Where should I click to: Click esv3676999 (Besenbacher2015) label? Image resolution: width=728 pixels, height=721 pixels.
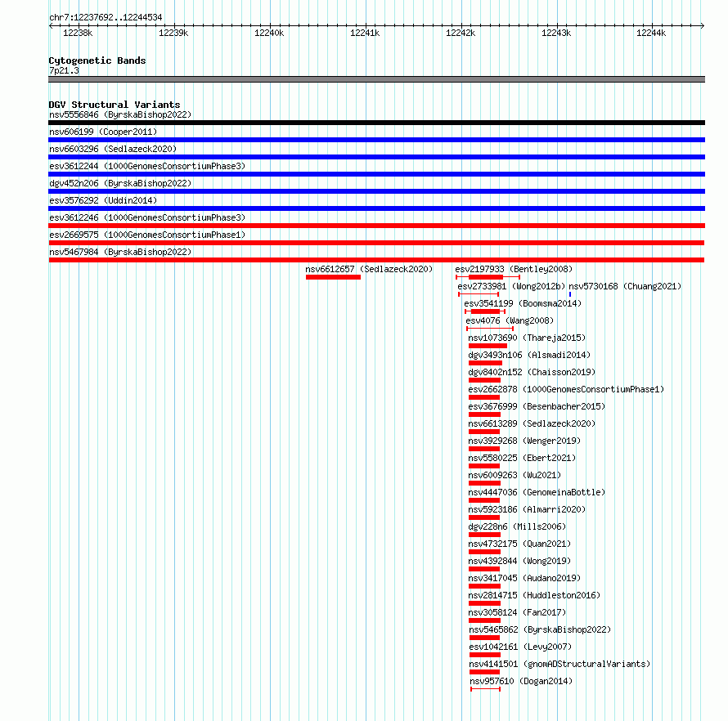pos(537,406)
